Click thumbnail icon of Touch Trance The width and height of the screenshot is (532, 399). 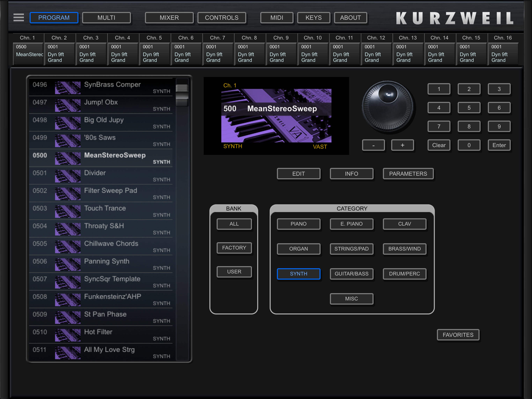coord(68,211)
